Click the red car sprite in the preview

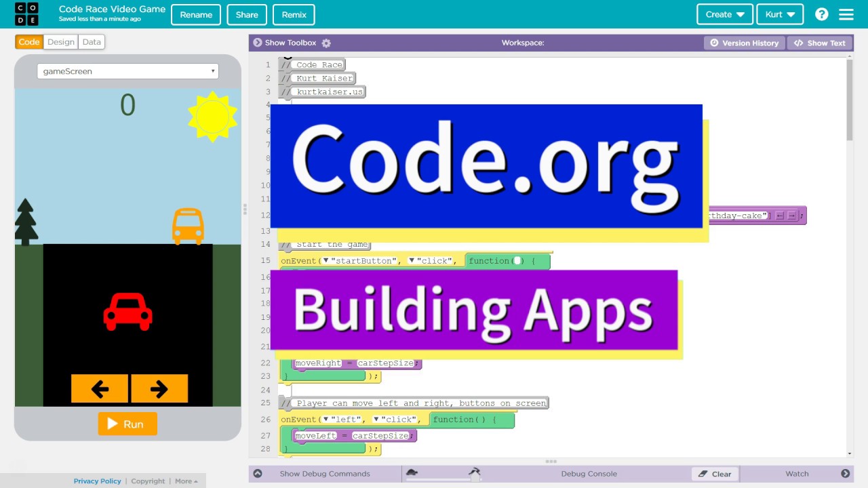127,312
